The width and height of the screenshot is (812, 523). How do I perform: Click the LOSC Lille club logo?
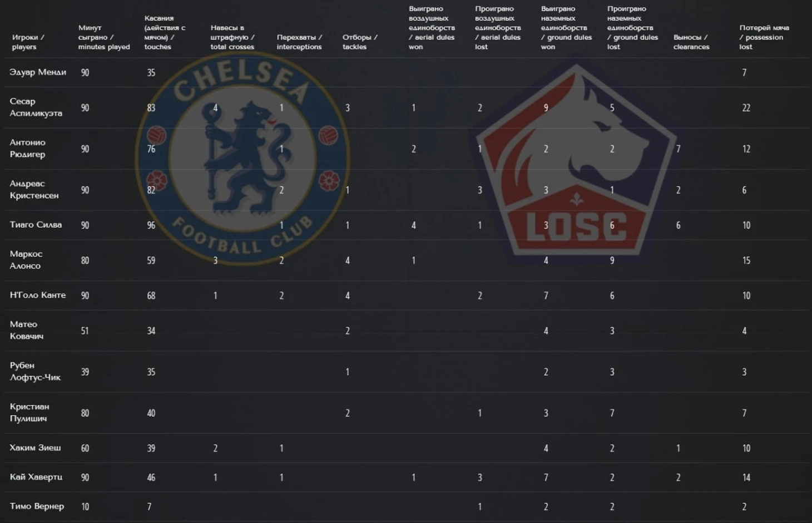coord(577,160)
